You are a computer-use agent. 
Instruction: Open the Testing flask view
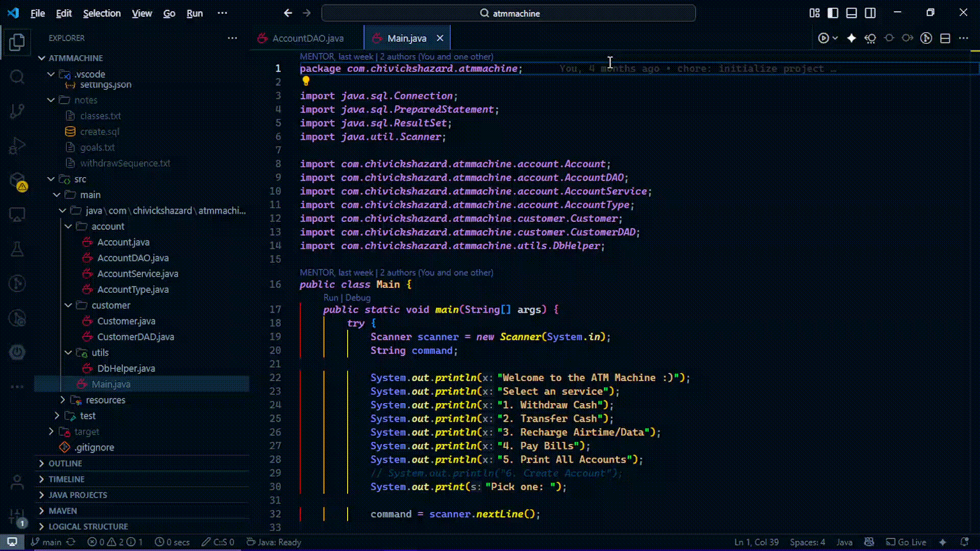[17, 249]
